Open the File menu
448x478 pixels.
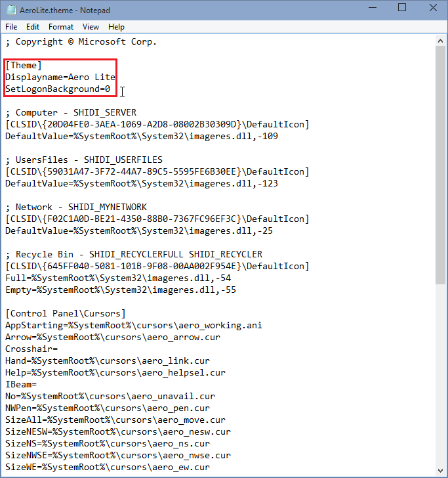(11, 27)
